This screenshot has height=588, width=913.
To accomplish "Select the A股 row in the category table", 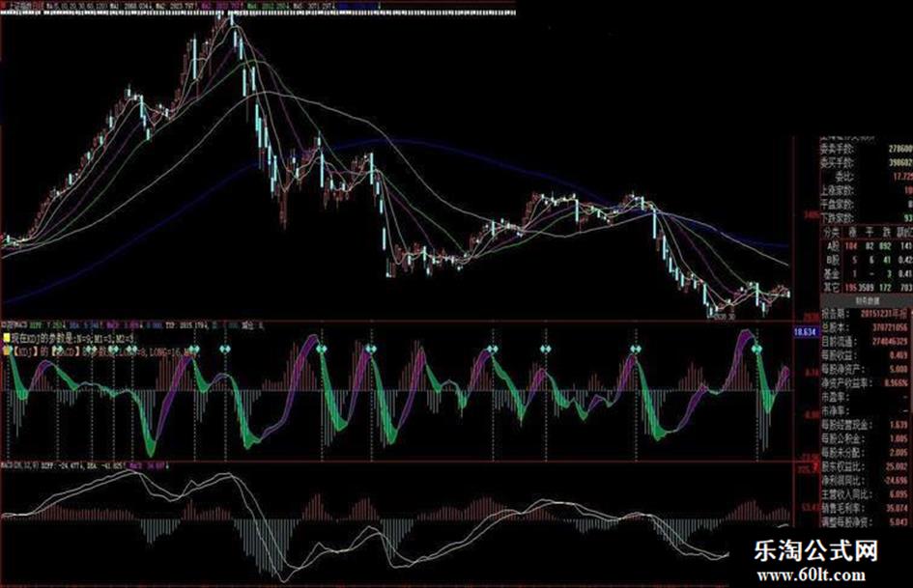I will (x=867, y=245).
